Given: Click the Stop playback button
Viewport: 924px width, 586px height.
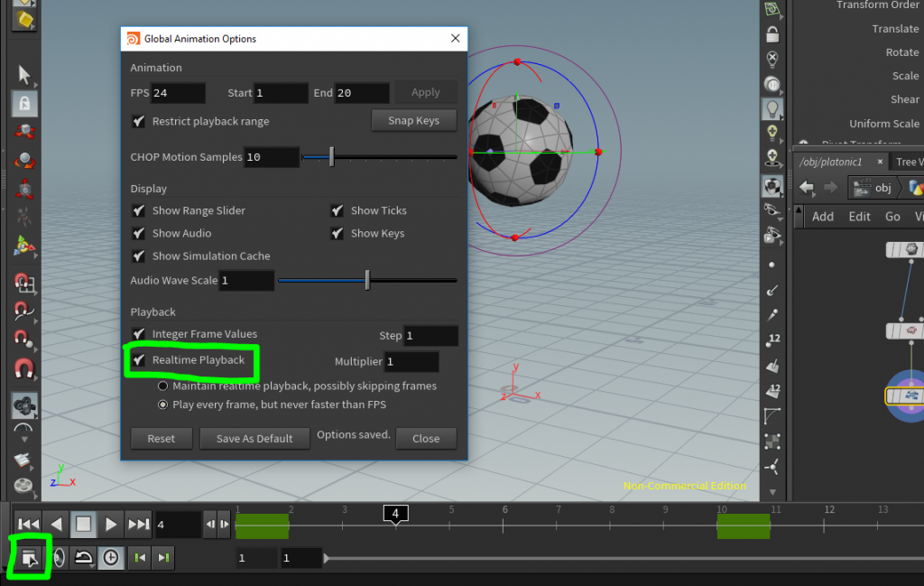Looking at the screenshot, I should pyautogui.click(x=83, y=524).
